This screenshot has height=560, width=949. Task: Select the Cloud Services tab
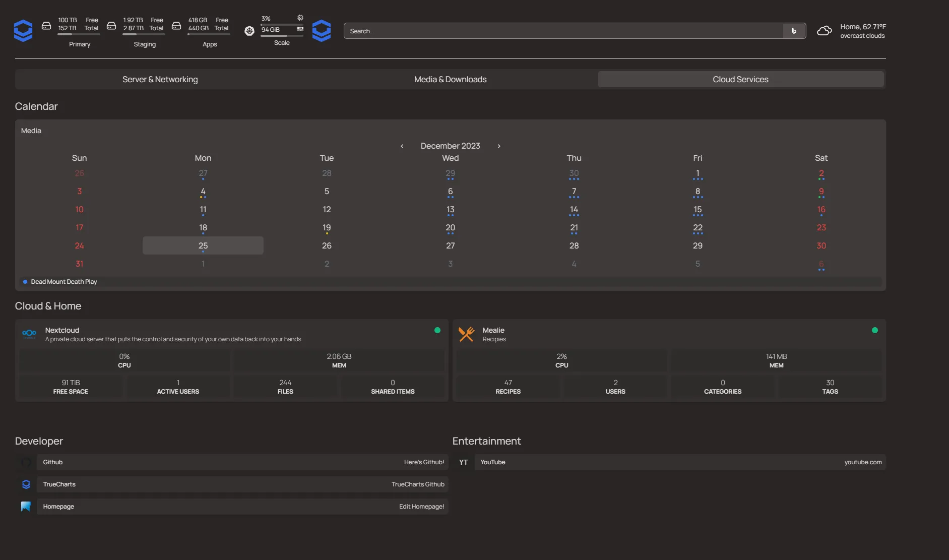(740, 79)
